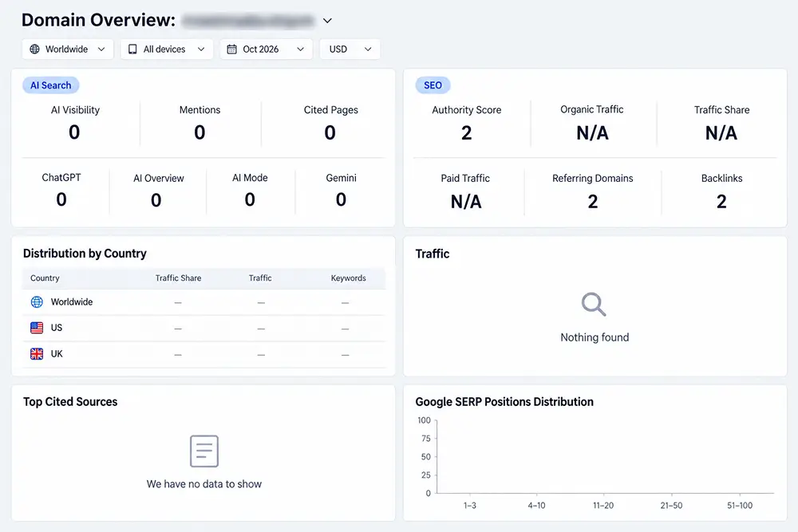This screenshot has width=798, height=532.
Task: Click the SEO badge
Action: (x=433, y=85)
